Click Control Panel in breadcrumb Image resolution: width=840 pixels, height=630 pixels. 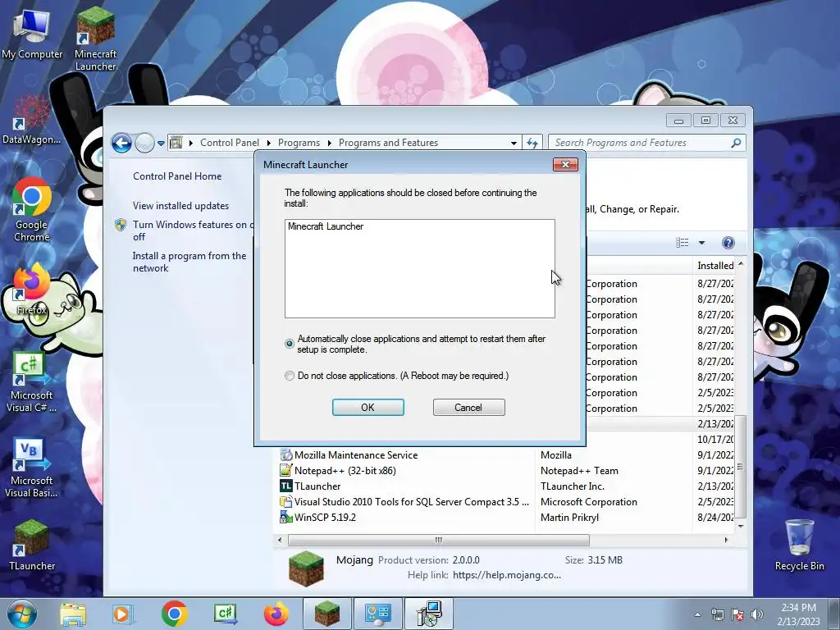click(230, 143)
